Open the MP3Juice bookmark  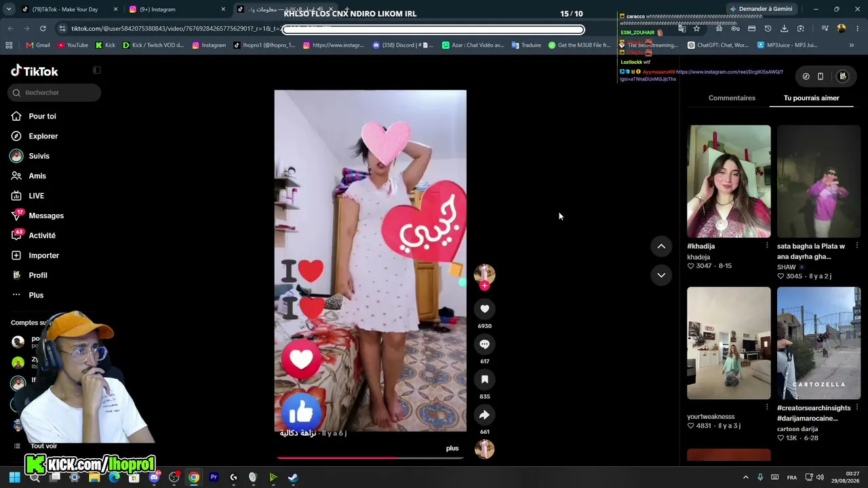pos(787,45)
